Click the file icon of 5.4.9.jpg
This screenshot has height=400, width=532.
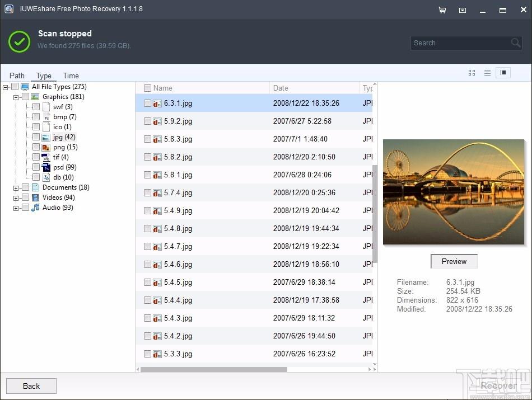(x=157, y=211)
